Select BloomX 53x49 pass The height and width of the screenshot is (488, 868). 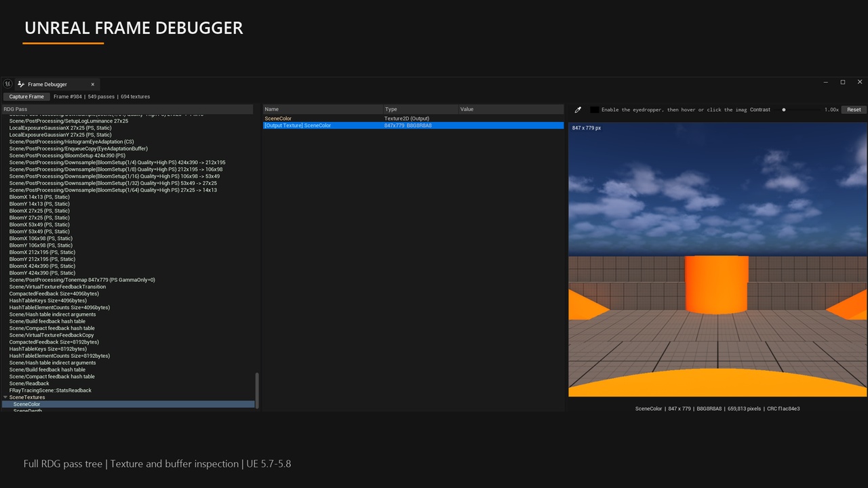[x=39, y=224]
